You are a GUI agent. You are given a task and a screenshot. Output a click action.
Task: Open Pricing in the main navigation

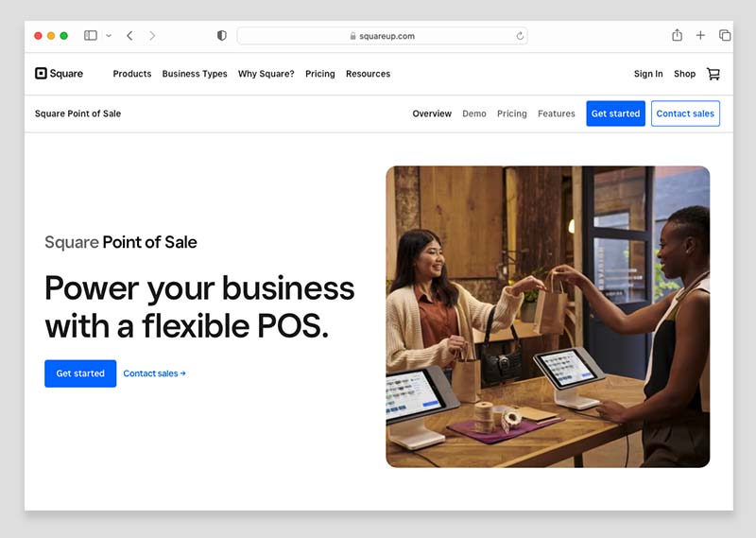pyautogui.click(x=320, y=74)
